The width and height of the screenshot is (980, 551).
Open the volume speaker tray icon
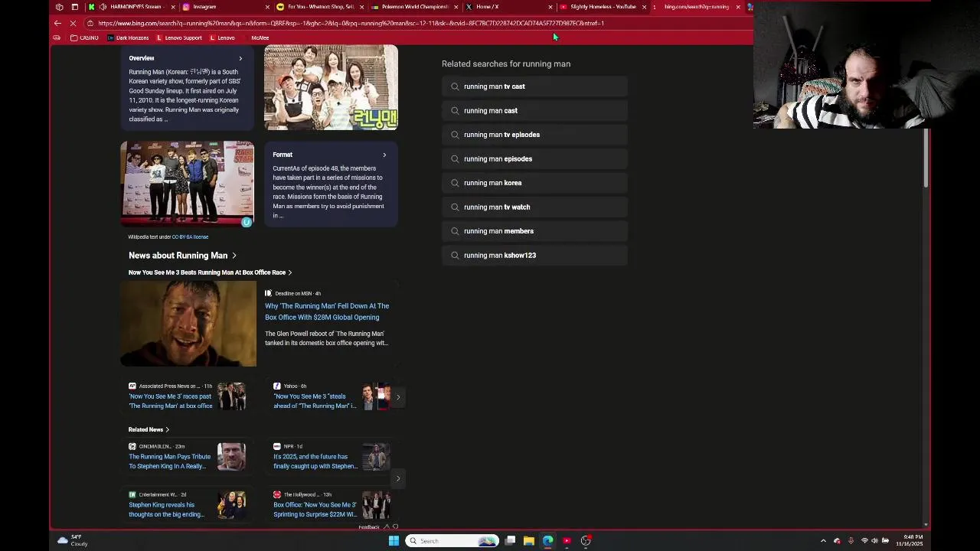[874, 541]
